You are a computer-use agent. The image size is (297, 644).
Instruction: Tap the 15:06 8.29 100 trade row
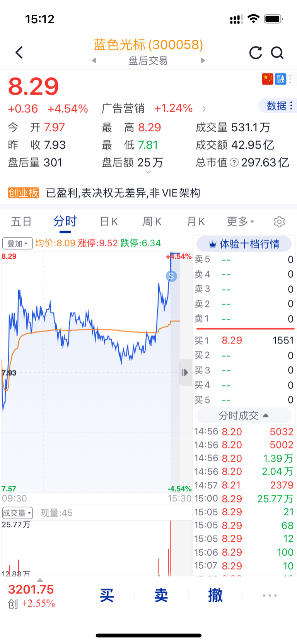[244, 552]
